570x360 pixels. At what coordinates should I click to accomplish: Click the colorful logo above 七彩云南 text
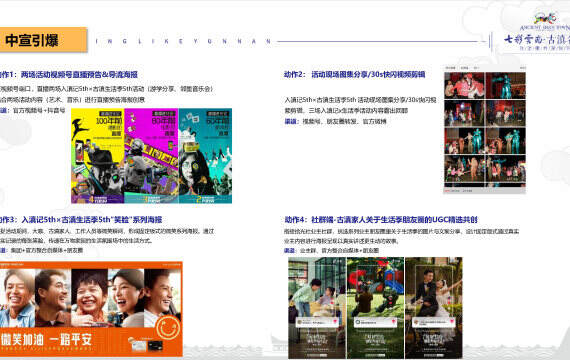click(x=545, y=18)
